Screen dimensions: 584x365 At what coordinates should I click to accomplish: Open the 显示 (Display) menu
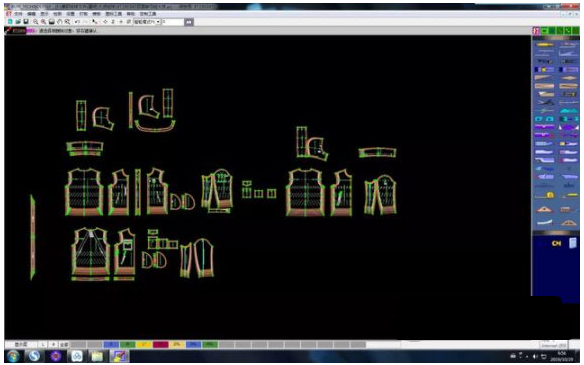(x=44, y=14)
